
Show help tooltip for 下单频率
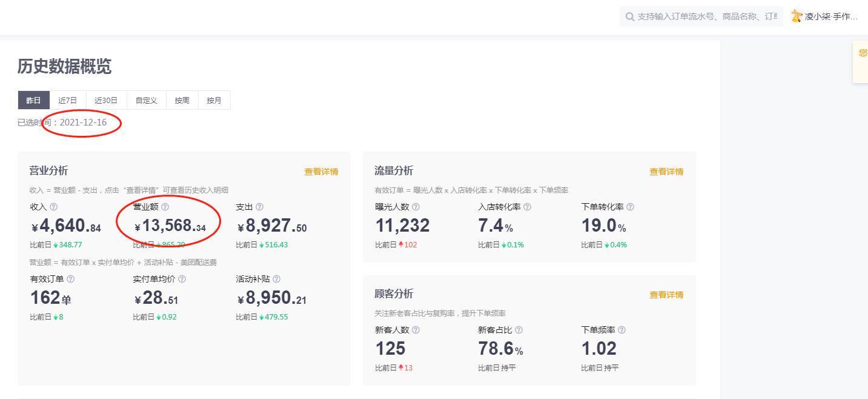pyautogui.click(x=621, y=330)
